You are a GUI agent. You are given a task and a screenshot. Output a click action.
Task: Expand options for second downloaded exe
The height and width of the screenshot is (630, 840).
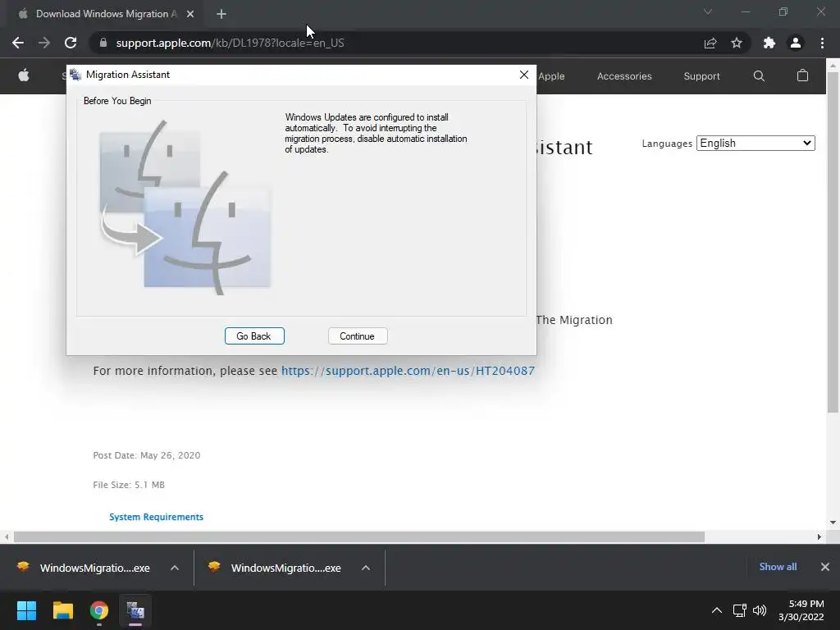click(x=366, y=568)
